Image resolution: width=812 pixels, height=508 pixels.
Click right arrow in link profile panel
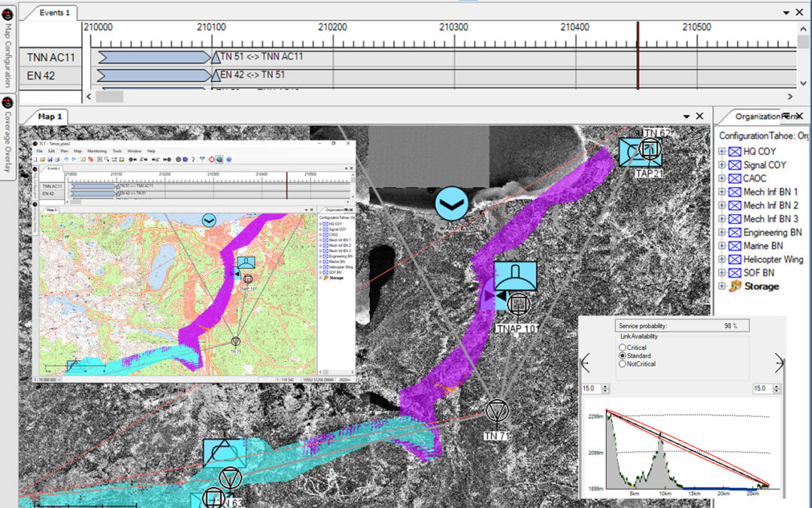[x=779, y=362]
